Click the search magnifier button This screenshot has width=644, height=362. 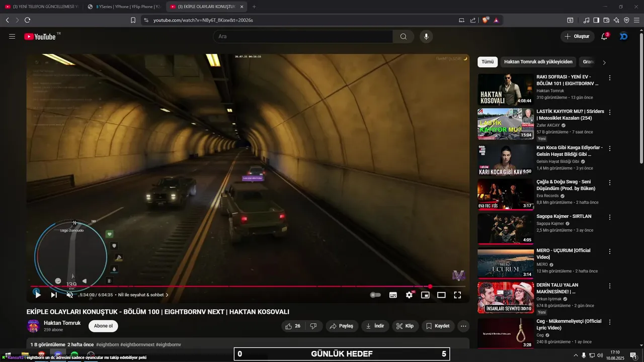[404, 36]
